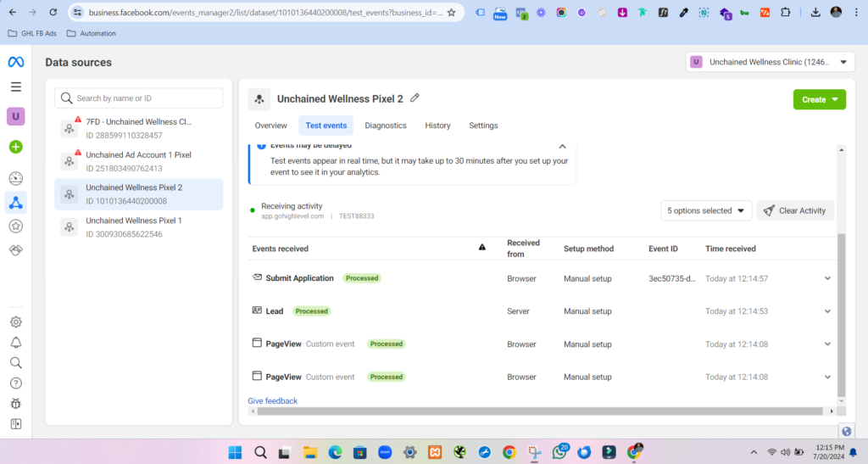Open Zoom from the taskbar
The image size is (868, 464).
385,452
